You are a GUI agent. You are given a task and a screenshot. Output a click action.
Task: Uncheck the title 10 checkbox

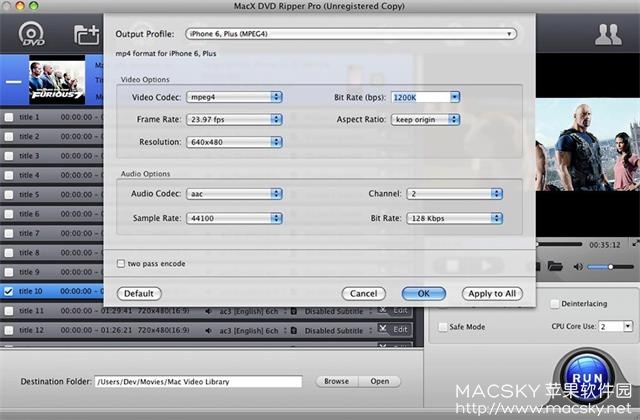point(9,291)
